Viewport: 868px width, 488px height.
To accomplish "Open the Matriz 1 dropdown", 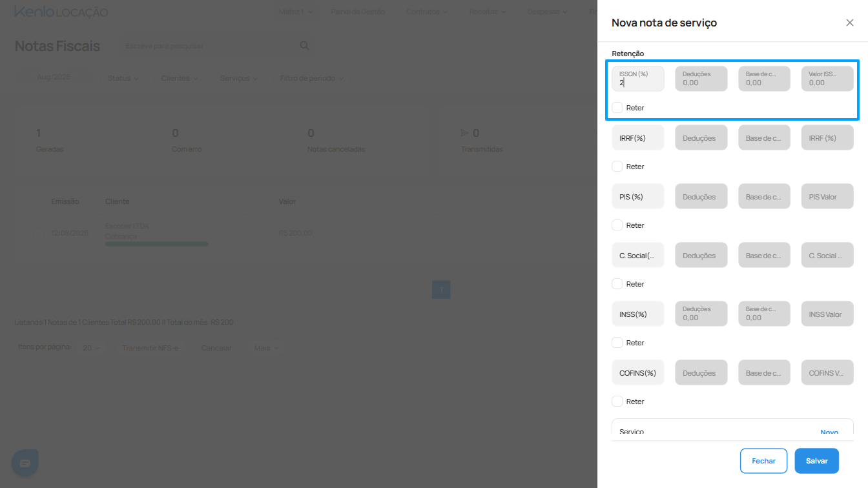I will [x=296, y=12].
